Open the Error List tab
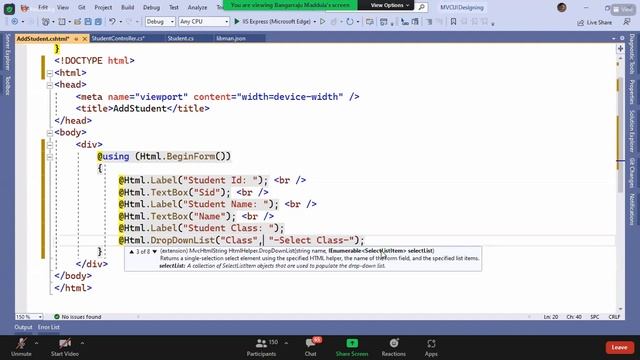Image resolution: width=640 pixels, height=360 pixels. (49, 327)
